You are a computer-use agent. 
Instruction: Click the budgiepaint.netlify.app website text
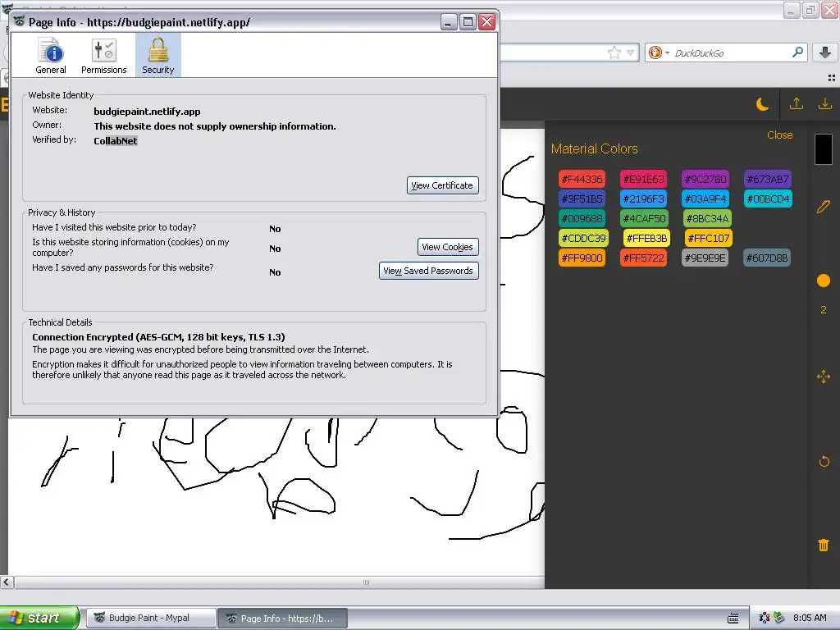coord(147,112)
